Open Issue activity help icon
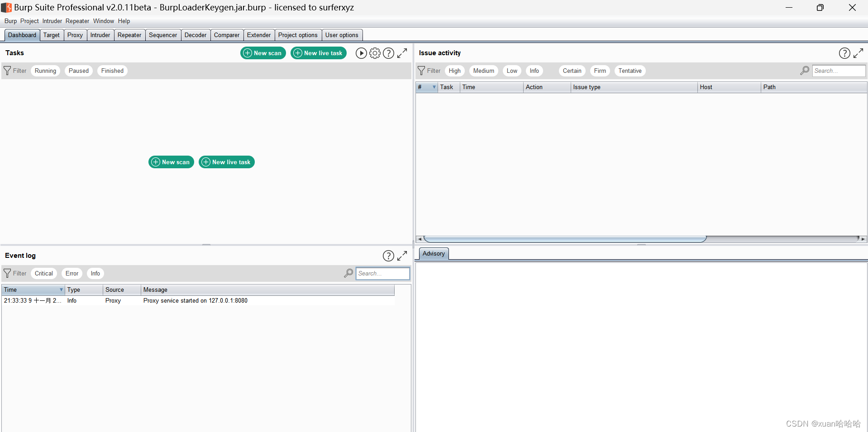 pos(844,53)
